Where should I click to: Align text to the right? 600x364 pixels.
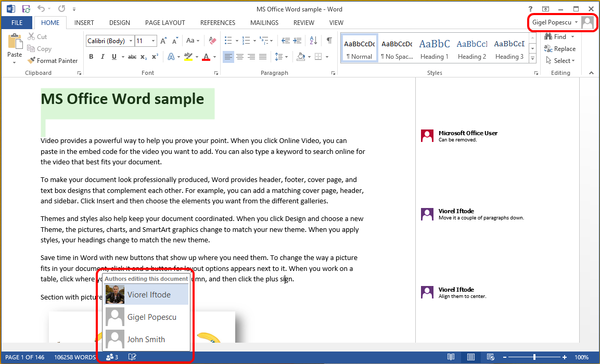coord(251,57)
